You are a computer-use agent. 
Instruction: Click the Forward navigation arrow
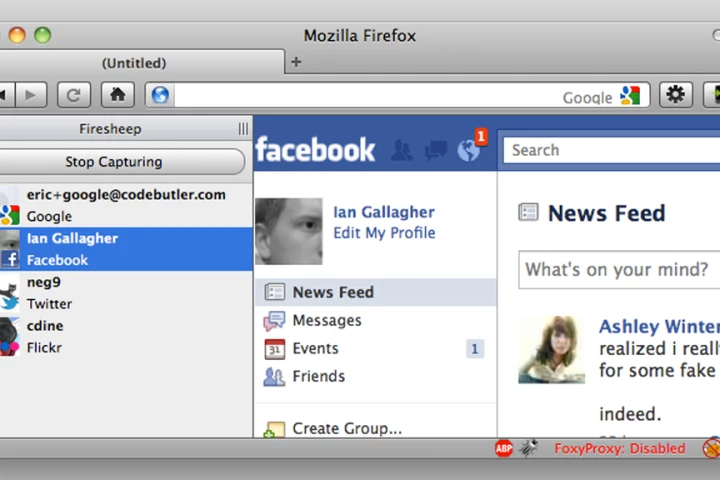click(x=31, y=95)
